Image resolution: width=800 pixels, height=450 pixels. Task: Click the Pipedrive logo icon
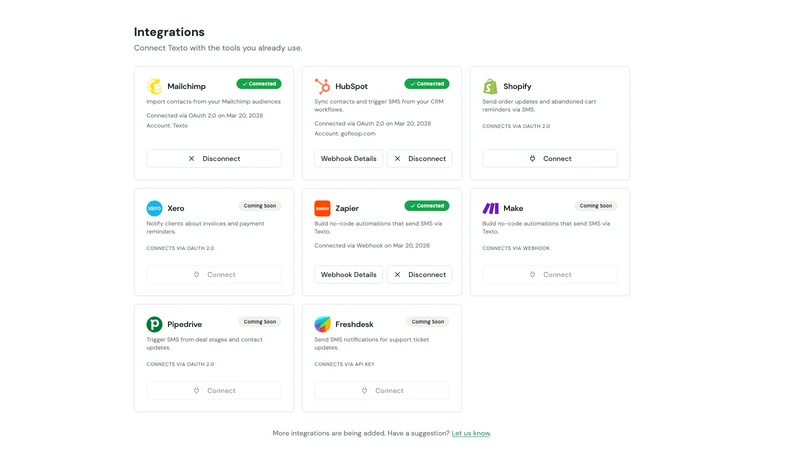pyautogui.click(x=154, y=324)
